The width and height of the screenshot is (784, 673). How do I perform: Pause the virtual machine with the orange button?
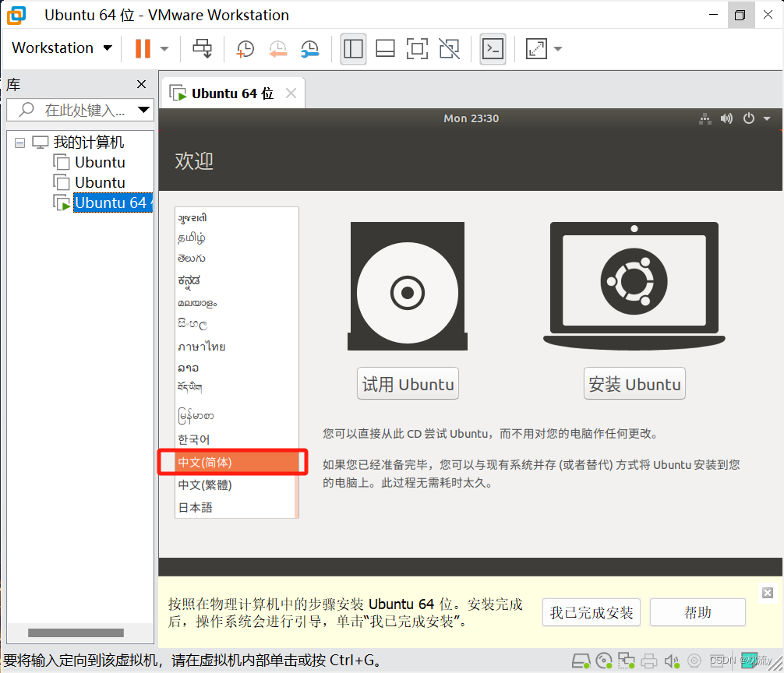click(x=143, y=48)
